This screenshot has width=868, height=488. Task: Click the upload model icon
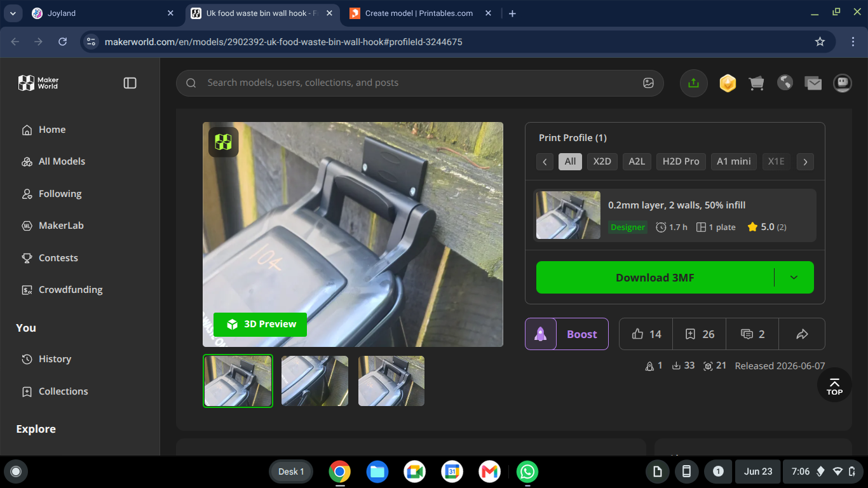pyautogui.click(x=693, y=83)
